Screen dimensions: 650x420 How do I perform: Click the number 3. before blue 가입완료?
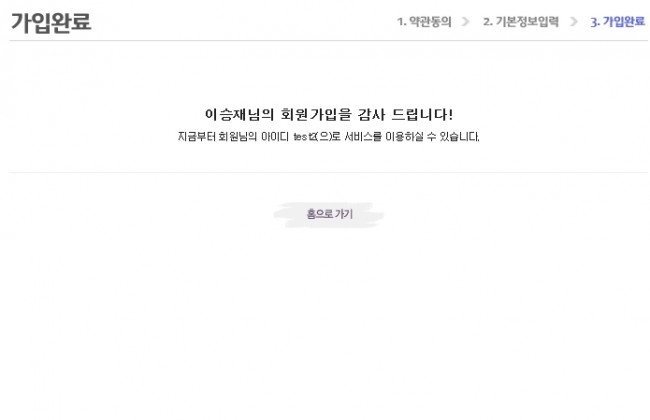[x=595, y=22]
